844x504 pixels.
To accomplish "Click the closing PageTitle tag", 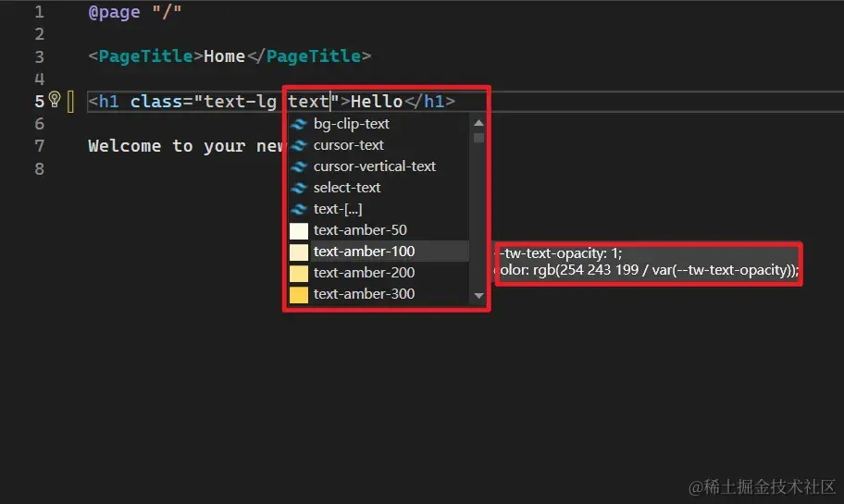I will (x=309, y=55).
